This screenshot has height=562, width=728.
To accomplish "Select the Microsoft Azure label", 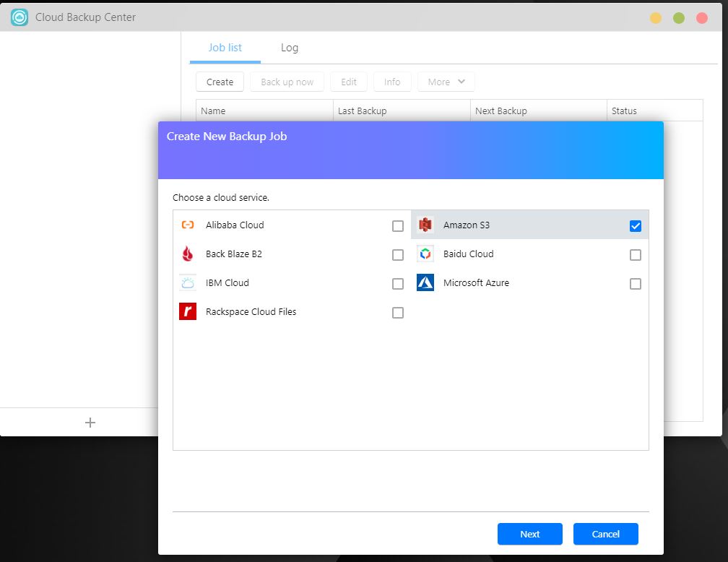I will [x=476, y=283].
